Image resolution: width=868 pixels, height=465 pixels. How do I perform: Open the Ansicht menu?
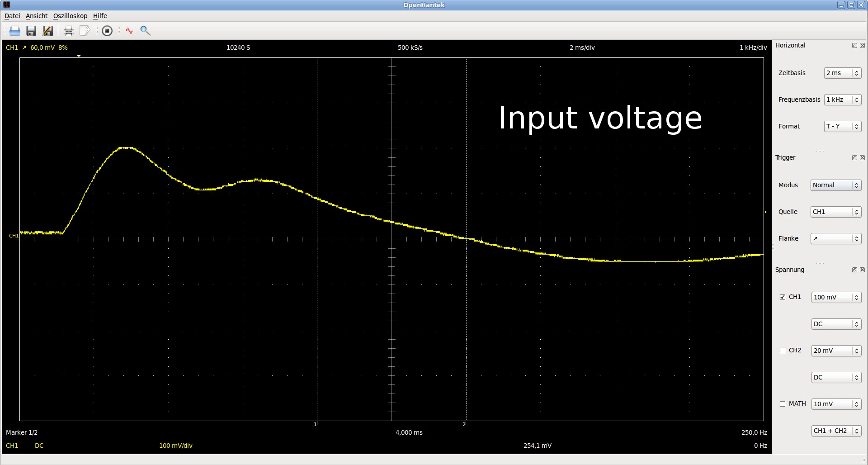pyautogui.click(x=36, y=16)
